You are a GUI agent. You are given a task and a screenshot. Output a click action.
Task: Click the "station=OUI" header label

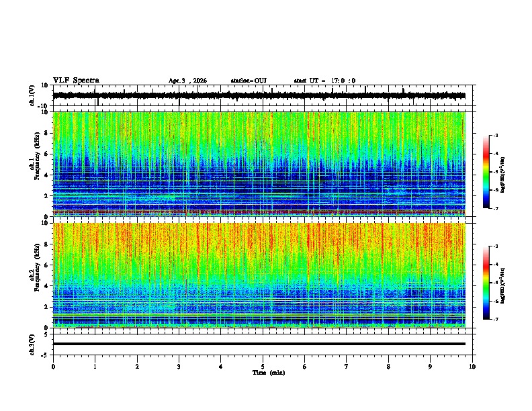(x=249, y=81)
